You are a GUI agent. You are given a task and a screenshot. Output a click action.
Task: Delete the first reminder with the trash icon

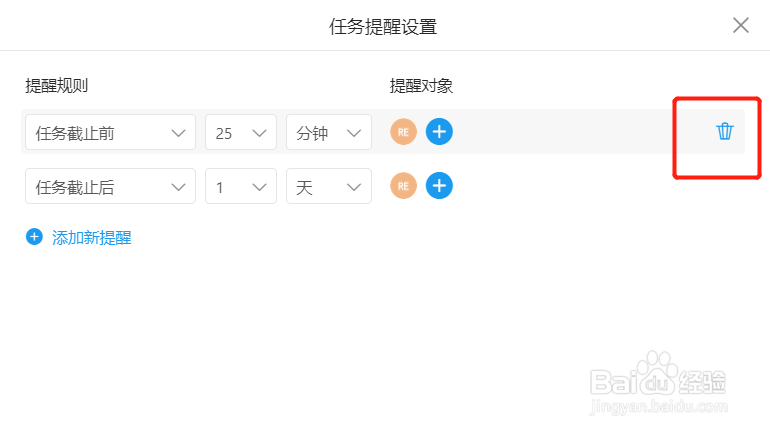coord(724,132)
